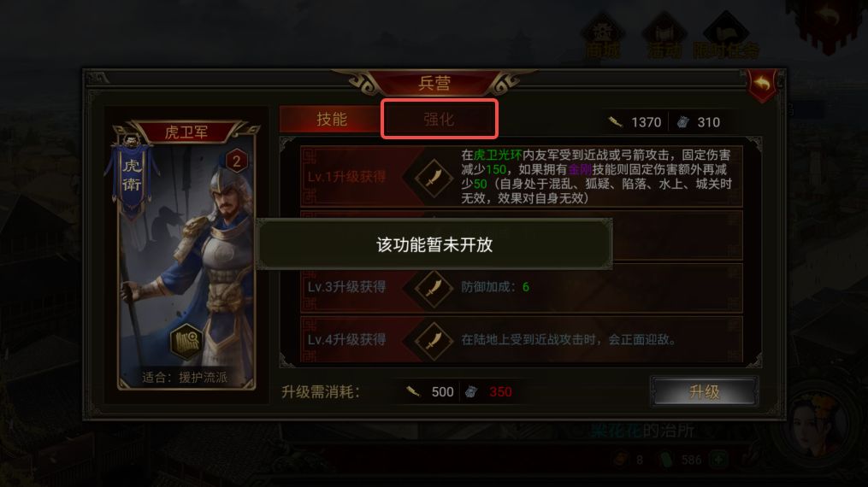
Task: Switch to the 强化 tab
Action: (x=440, y=119)
